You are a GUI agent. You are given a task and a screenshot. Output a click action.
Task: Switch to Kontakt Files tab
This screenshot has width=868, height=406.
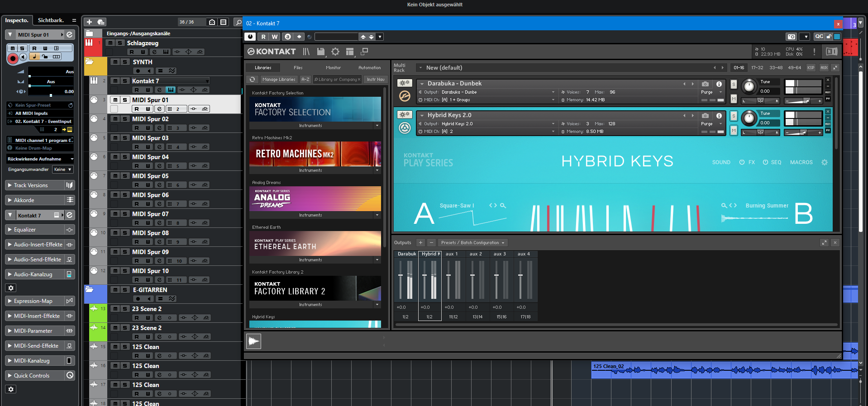click(298, 68)
